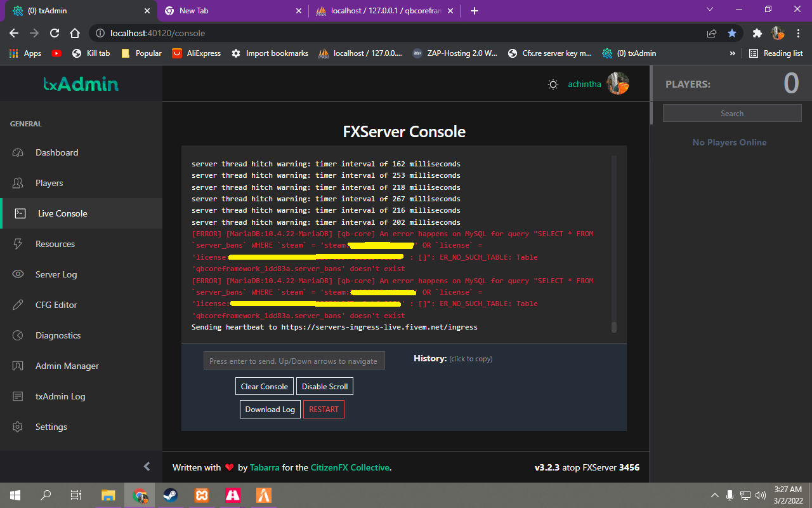The height and width of the screenshot is (508, 812).
Task: Collapse the sidebar with the chevron arrow
Action: coord(147,467)
